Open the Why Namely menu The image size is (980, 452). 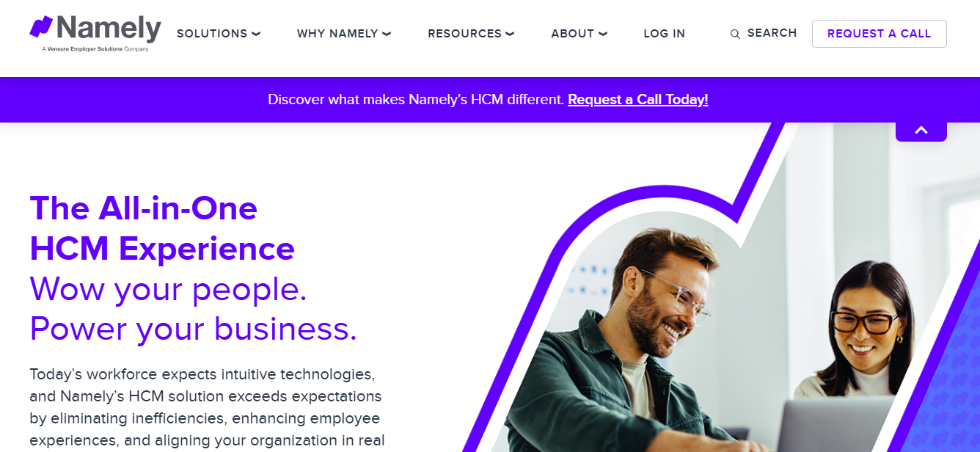[x=337, y=34]
